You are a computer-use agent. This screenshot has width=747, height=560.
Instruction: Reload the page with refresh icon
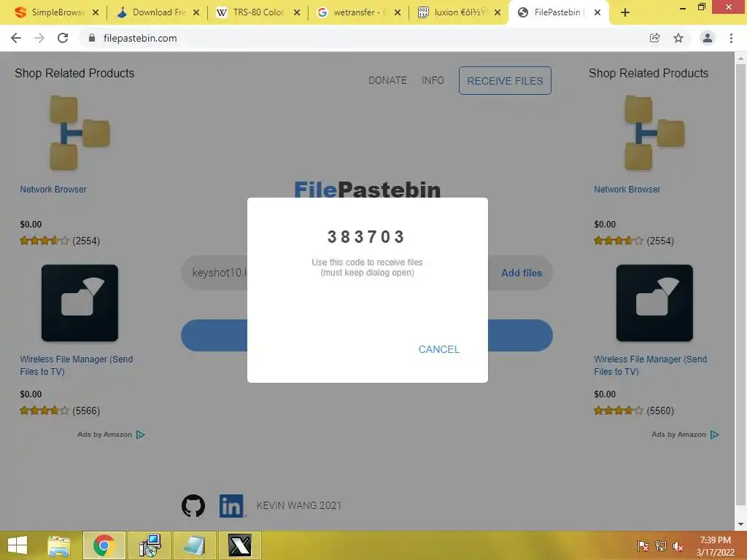click(63, 38)
